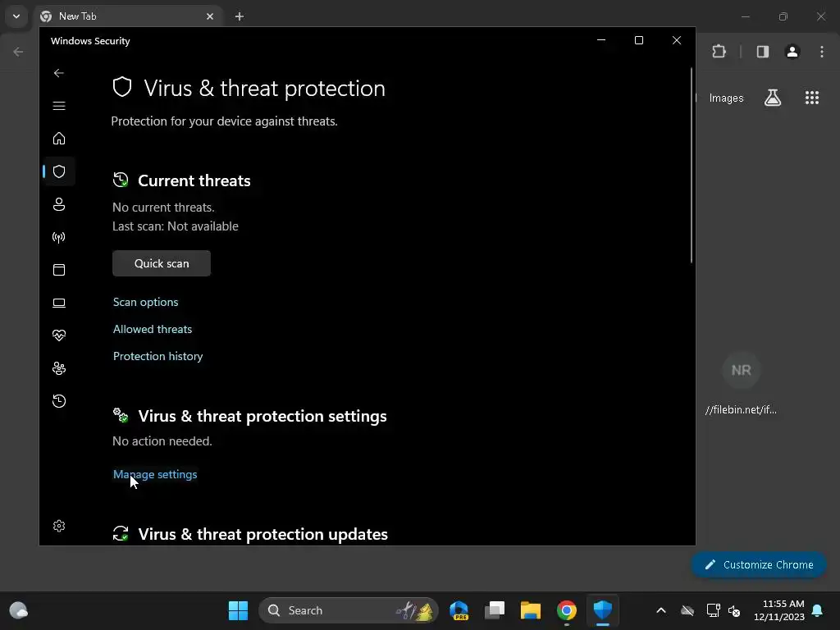
Task: Click the Current threats heading
Action: (194, 180)
